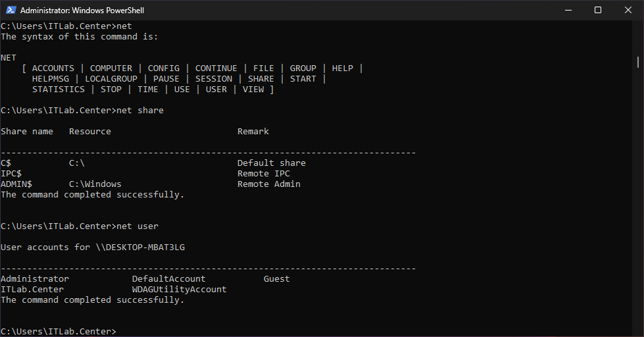Click the typed 'net user' command text
The width and height of the screenshot is (644, 337).
[137, 226]
